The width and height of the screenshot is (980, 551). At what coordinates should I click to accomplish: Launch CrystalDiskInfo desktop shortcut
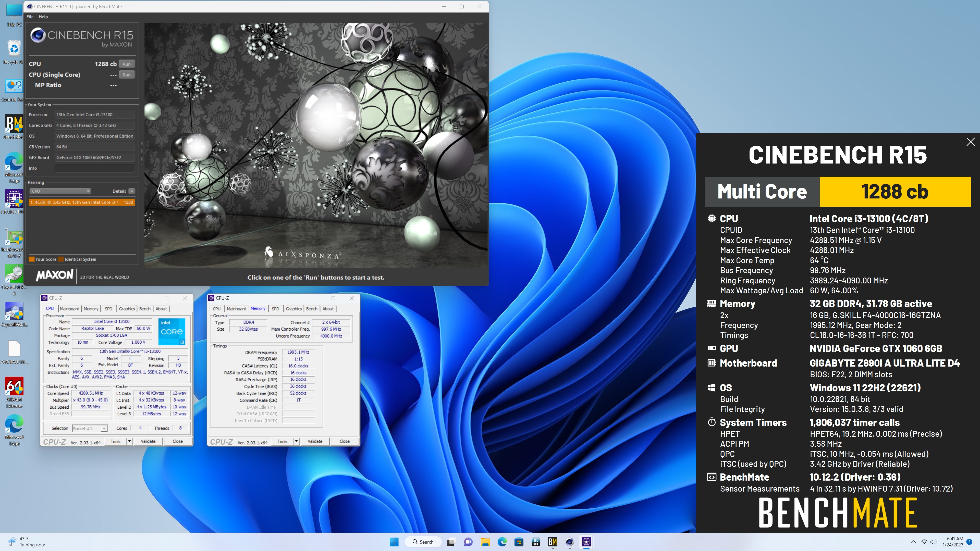[14, 314]
